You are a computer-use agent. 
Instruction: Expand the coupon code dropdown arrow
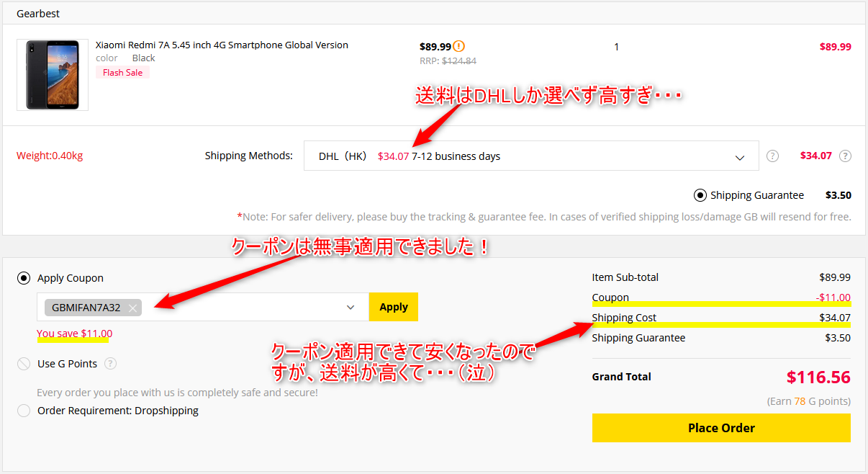coord(351,308)
